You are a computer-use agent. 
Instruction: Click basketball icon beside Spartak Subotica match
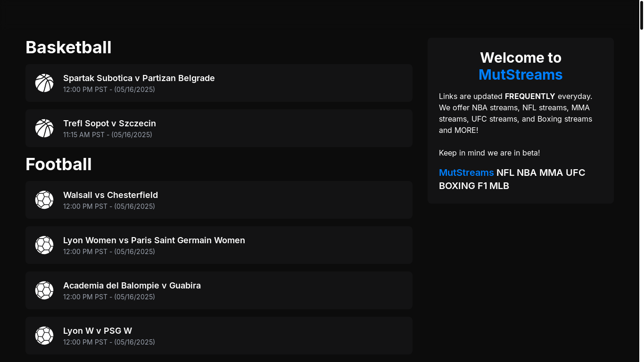click(x=44, y=83)
